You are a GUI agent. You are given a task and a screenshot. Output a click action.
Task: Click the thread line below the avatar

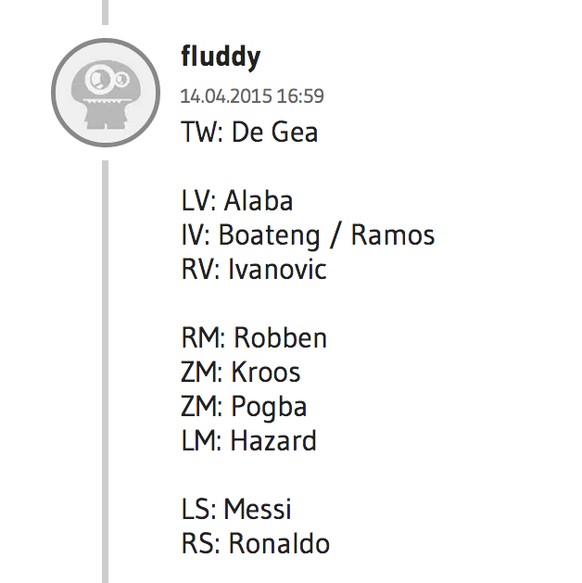[105, 372]
